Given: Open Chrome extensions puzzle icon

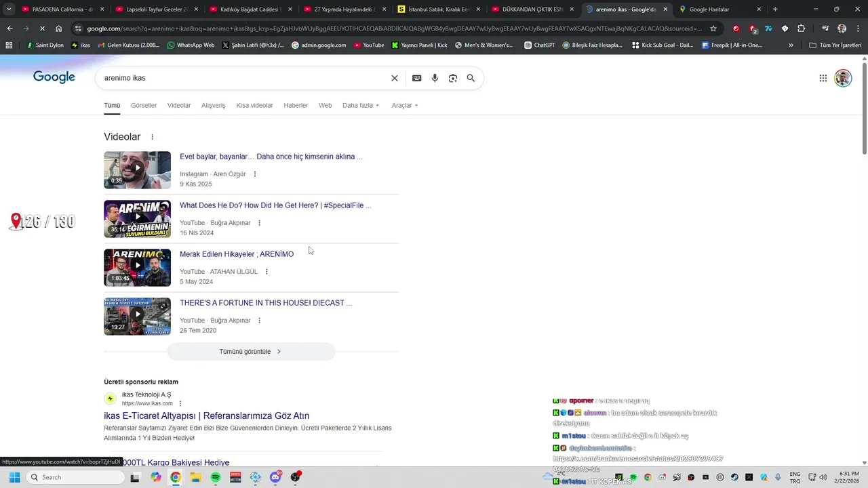Looking at the screenshot, I should (801, 28).
